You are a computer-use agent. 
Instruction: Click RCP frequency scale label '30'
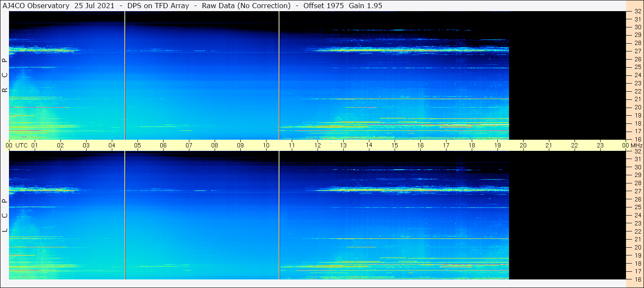tap(638, 27)
